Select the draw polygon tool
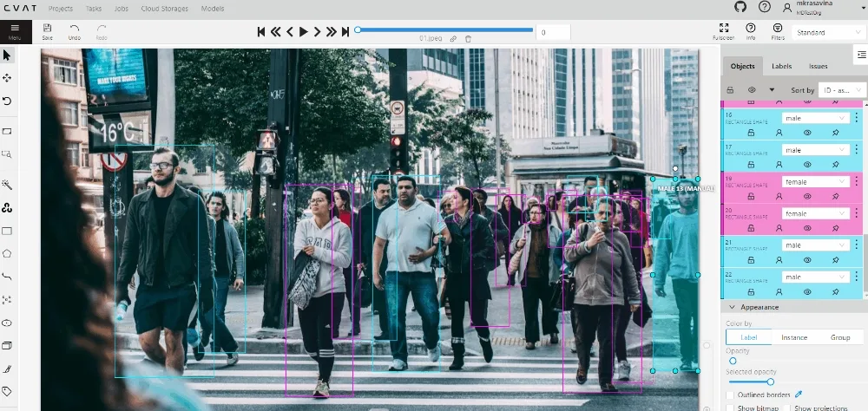 pos(7,253)
